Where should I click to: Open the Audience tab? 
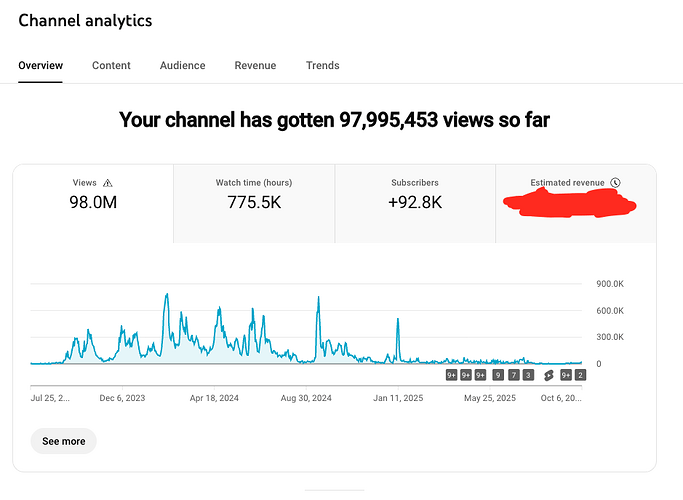pyautogui.click(x=182, y=66)
